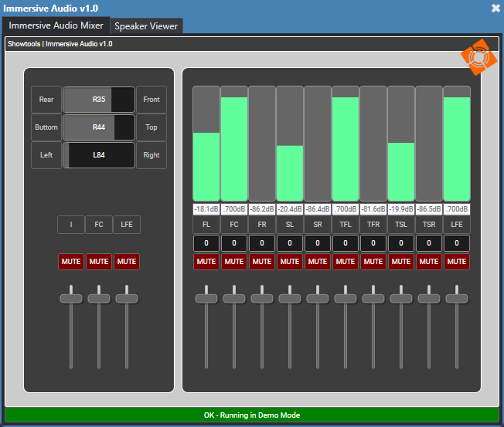Click the orange Showtools logo icon

[478, 57]
